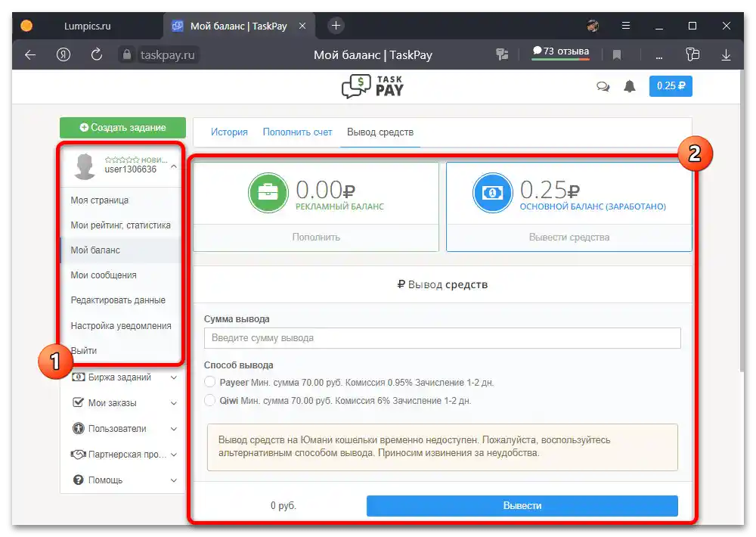The width and height of the screenshot is (756, 537).
Task: Expand the Помощь section chevron
Action: pyautogui.click(x=174, y=480)
